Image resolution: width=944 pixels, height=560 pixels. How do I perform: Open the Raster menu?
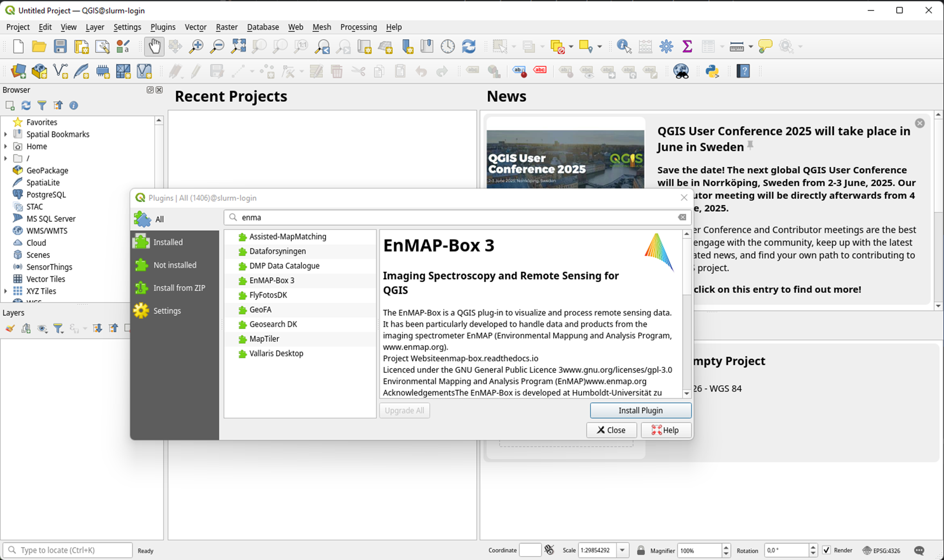227,27
